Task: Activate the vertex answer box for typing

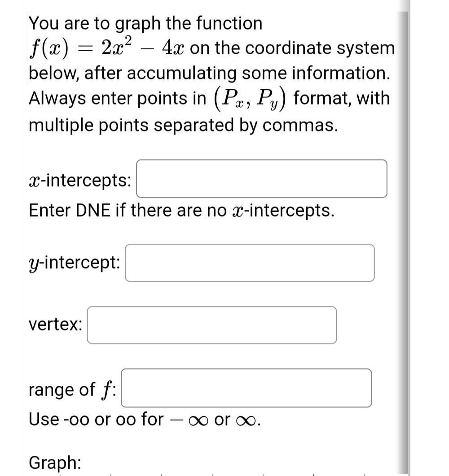Action: (211, 325)
